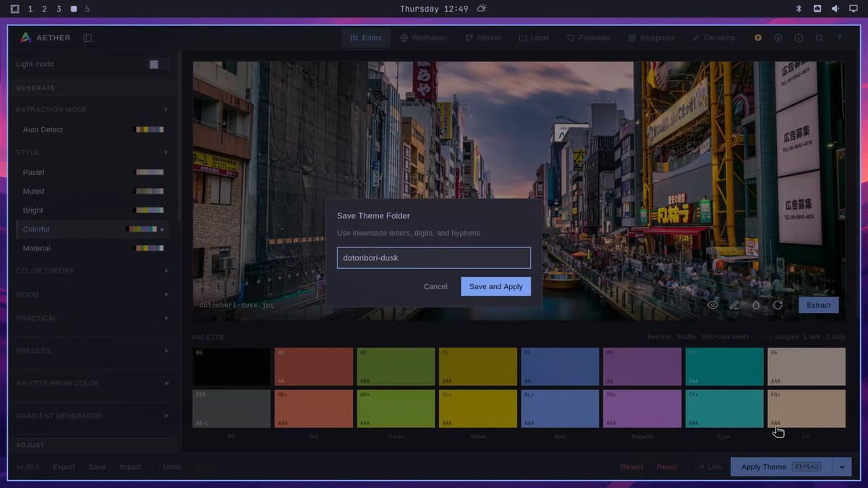
Task: Select the Bright style option
Action: coord(93,210)
